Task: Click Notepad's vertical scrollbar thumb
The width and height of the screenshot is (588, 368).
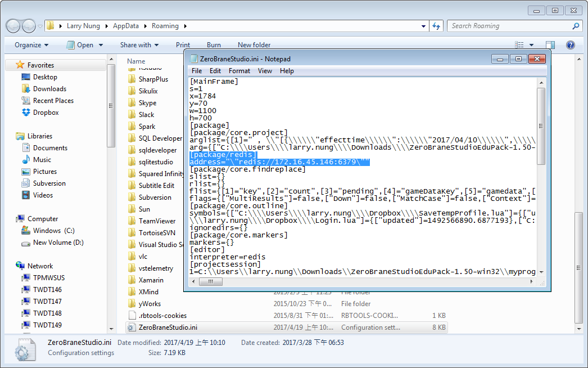Action: [x=541, y=126]
